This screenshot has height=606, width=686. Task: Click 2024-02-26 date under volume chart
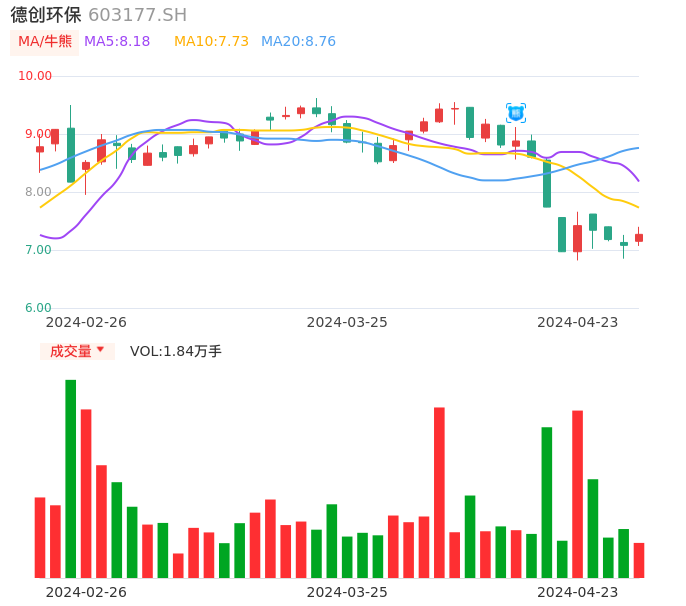(x=86, y=592)
